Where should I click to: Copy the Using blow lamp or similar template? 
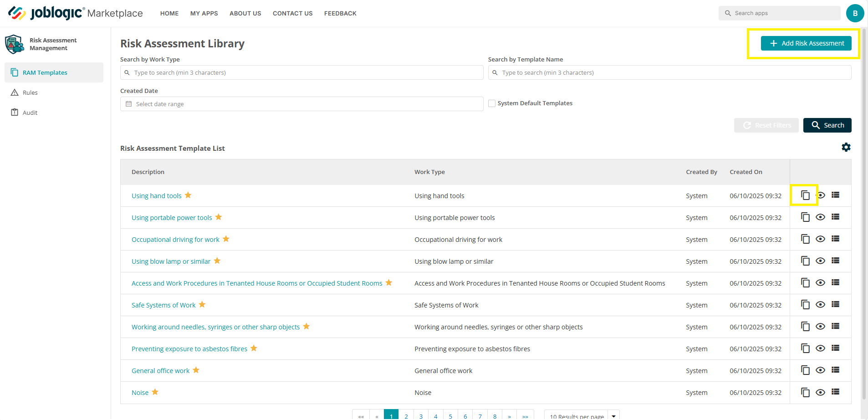click(805, 261)
